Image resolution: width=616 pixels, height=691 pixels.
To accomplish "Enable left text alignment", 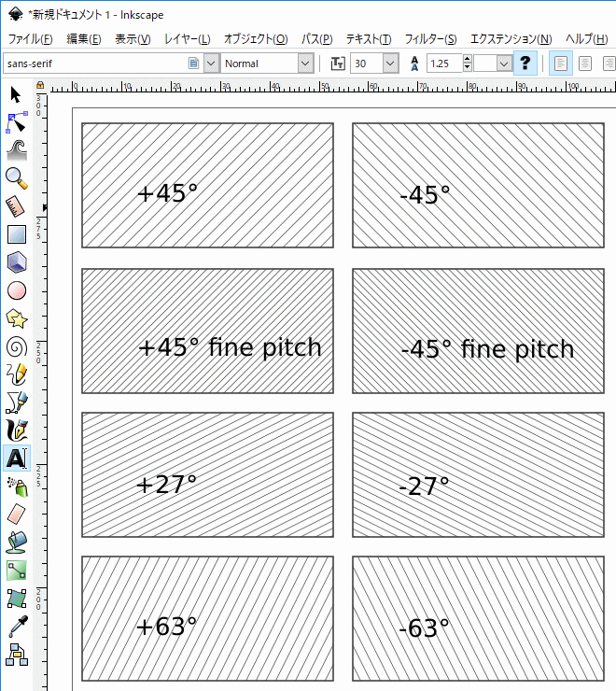I will (x=561, y=63).
